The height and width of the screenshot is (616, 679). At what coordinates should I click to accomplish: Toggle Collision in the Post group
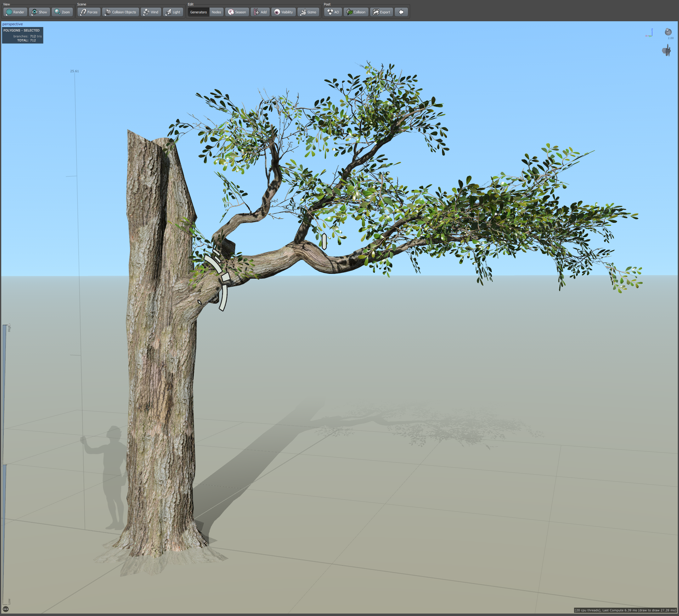(x=356, y=12)
